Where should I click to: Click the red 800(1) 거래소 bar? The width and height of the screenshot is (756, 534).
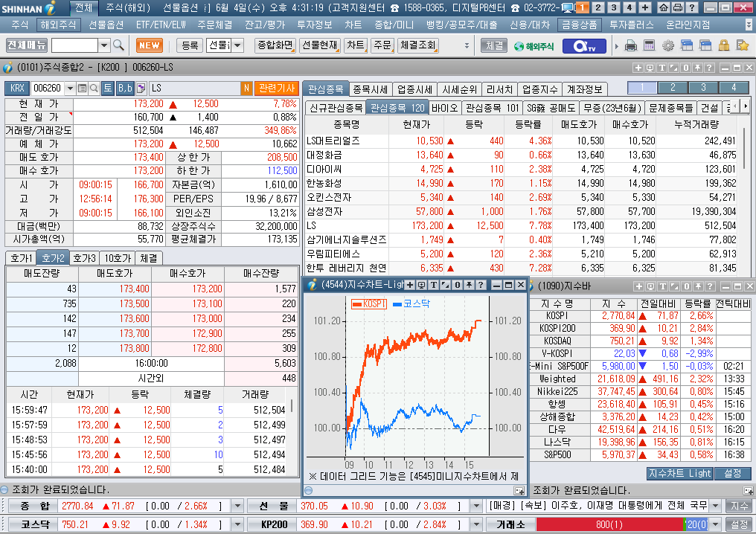609,524
